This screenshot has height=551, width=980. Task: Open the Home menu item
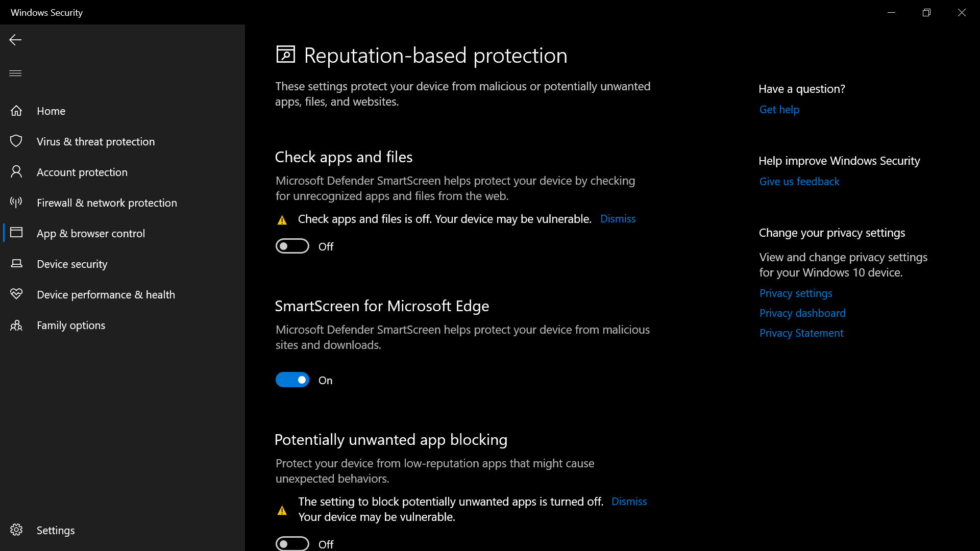(x=122, y=111)
